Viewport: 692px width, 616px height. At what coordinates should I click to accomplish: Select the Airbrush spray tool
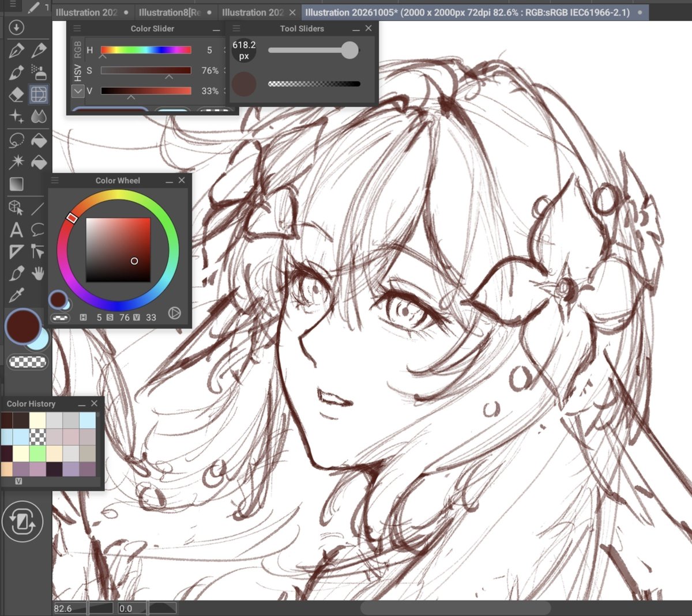[39, 72]
